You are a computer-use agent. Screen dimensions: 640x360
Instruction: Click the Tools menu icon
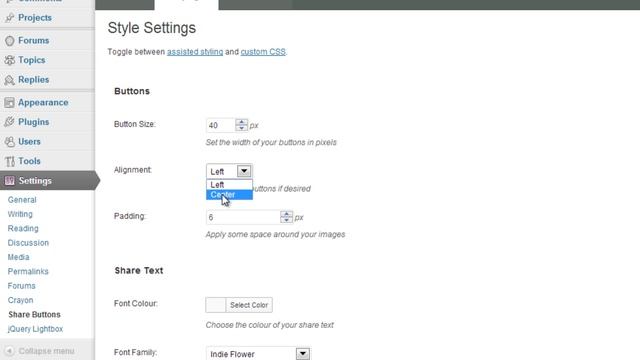click(x=9, y=161)
